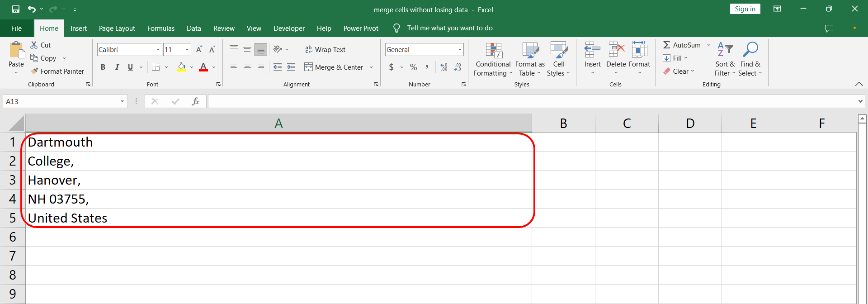The width and height of the screenshot is (868, 304).
Task: Click the Save icon in title bar
Action: point(16,9)
